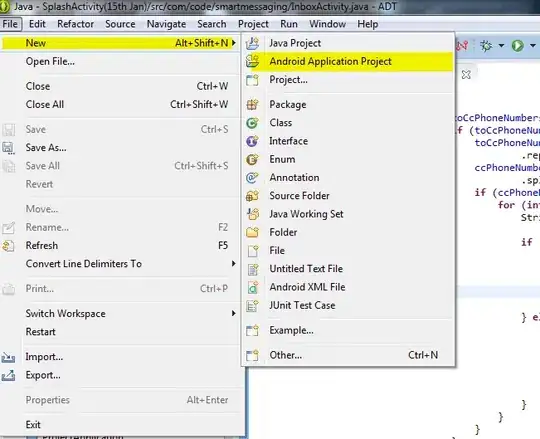Select Android XML File entry
This screenshot has width=540, height=439.
tap(349, 287)
